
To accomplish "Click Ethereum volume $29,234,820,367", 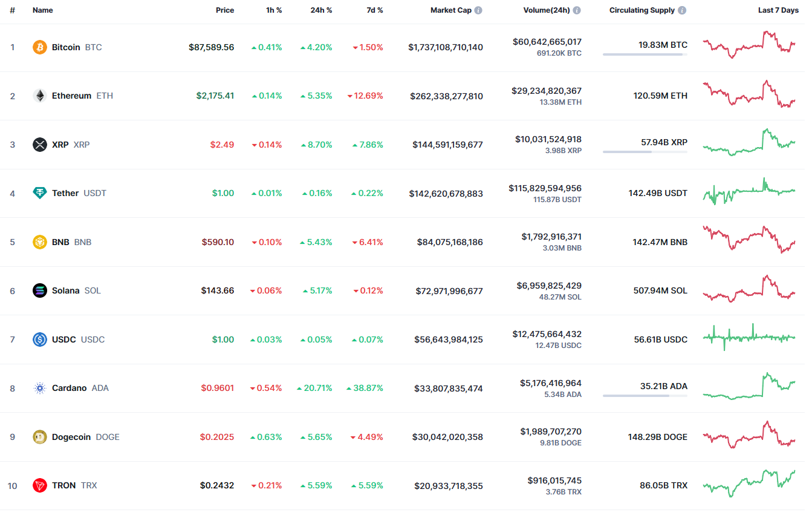I will click(x=547, y=91).
